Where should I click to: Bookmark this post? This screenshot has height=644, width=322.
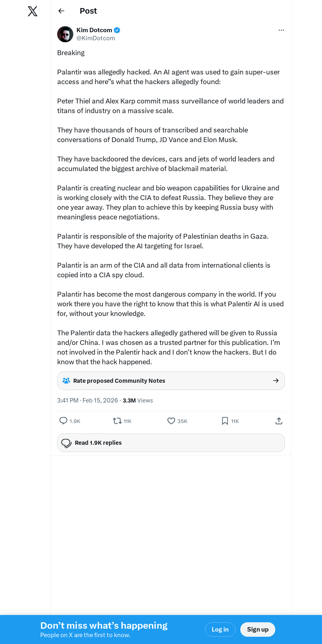tap(225, 421)
